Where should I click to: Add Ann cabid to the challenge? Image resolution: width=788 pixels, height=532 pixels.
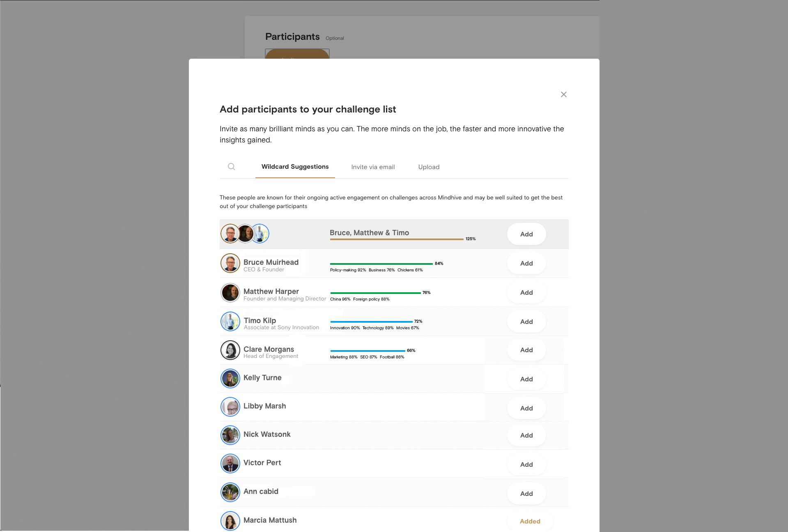(526, 493)
